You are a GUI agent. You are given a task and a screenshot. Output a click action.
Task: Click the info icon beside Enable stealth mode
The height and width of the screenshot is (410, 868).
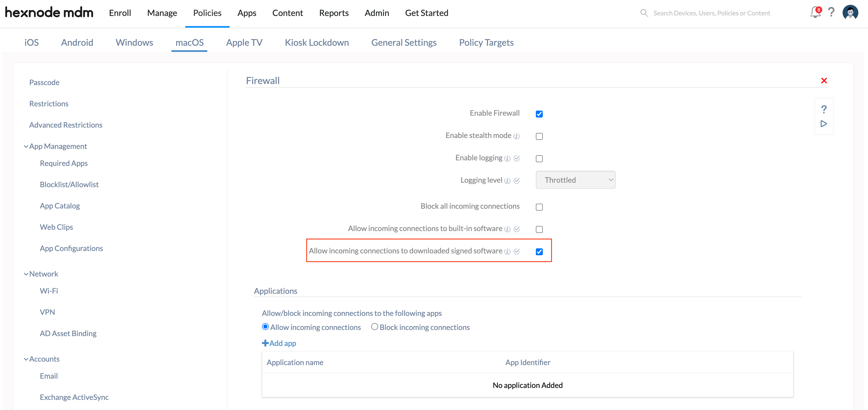point(516,136)
